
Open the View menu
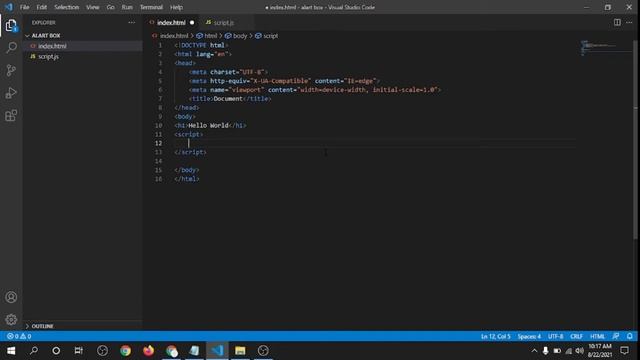[93, 7]
